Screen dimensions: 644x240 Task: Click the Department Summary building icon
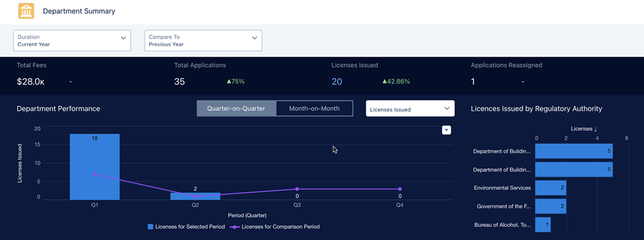pyautogui.click(x=26, y=11)
